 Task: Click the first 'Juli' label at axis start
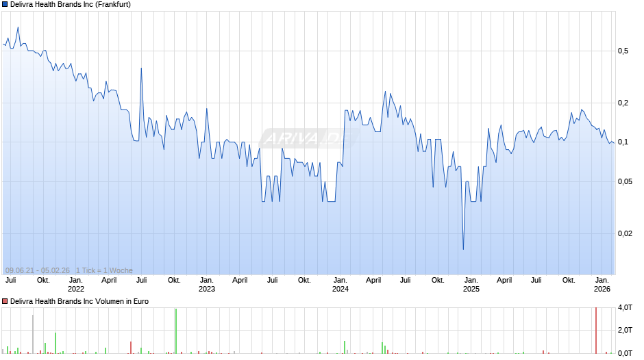pyautogui.click(x=11, y=281)
